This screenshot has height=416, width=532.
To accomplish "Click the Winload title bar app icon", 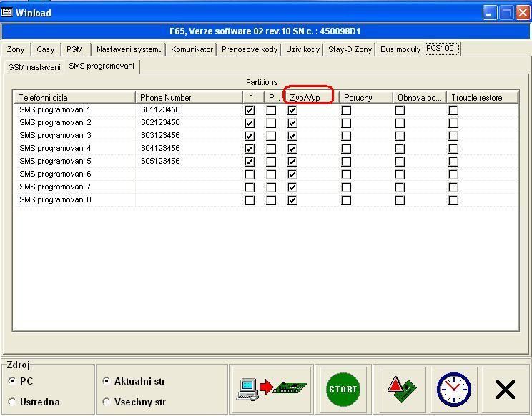I will tap(8, 12).
